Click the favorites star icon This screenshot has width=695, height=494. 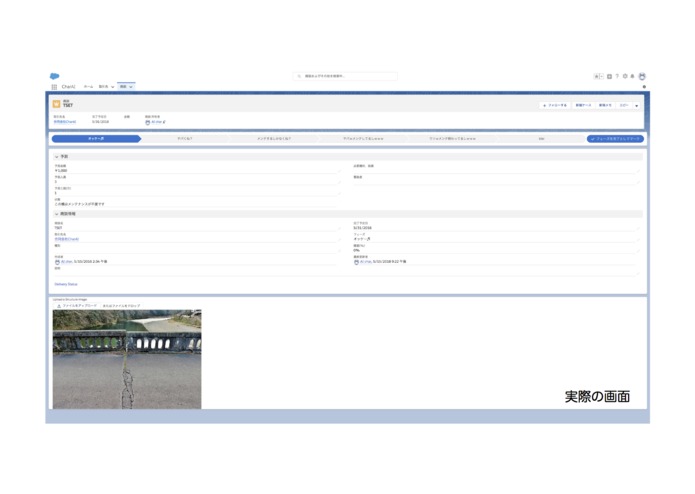point(597,76)
